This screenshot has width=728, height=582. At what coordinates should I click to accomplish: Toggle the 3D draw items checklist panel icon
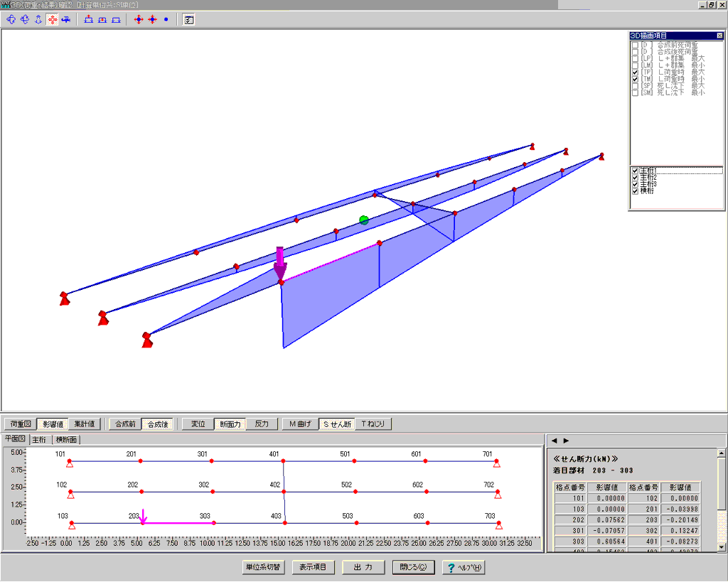click(188, 19)
